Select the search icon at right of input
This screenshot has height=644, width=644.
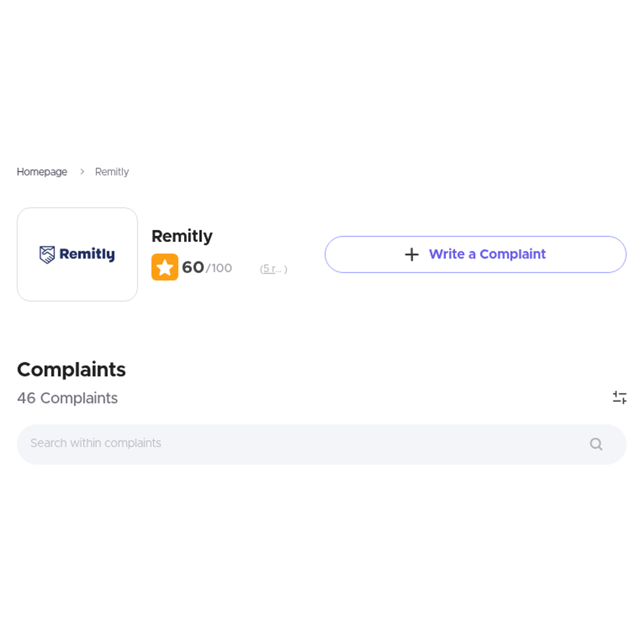click(x=596, y=444)
